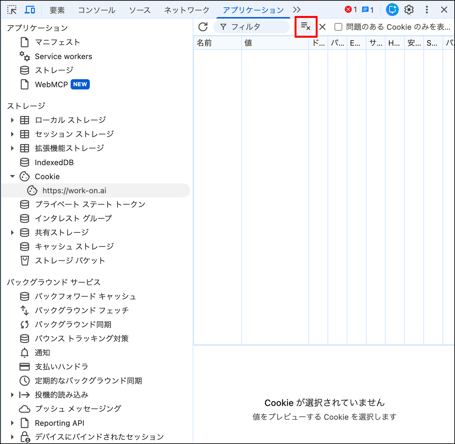Screen dimensions: 455x444
Task: Click ローカル ストレージ table icon
Action: click(x=25, y=120)
